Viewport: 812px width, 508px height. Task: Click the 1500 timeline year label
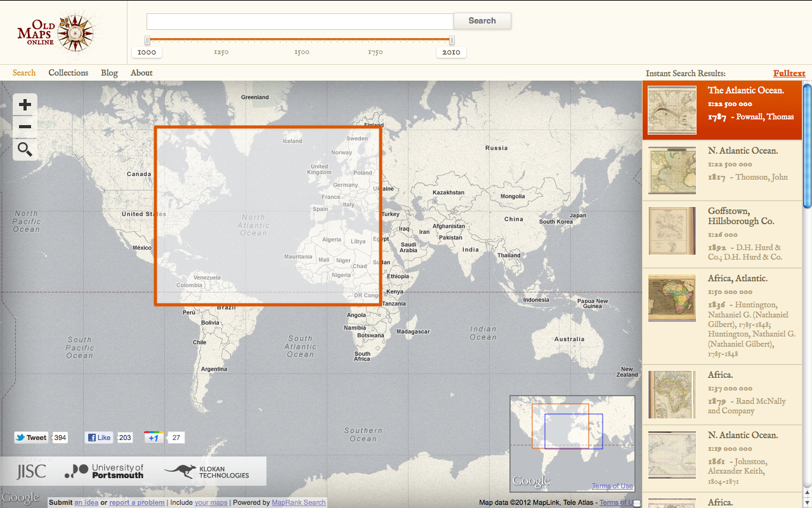302,53
